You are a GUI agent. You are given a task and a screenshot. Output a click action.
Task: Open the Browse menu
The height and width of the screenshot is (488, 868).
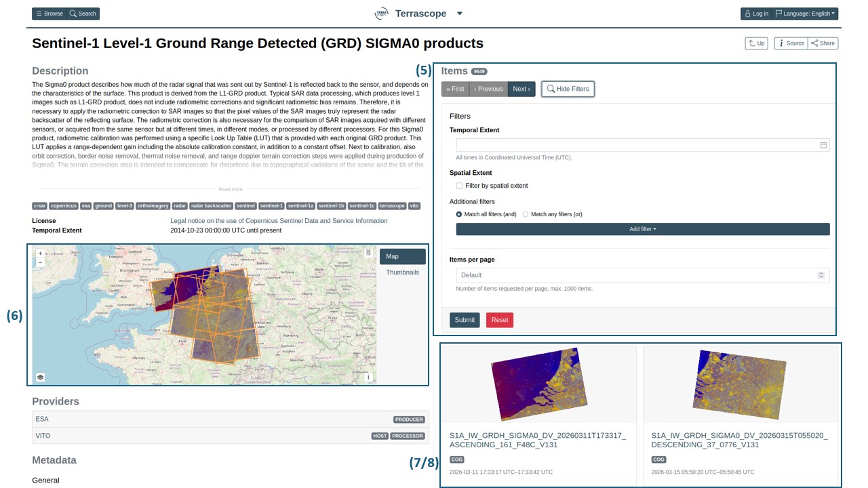(x=49, y=14)
